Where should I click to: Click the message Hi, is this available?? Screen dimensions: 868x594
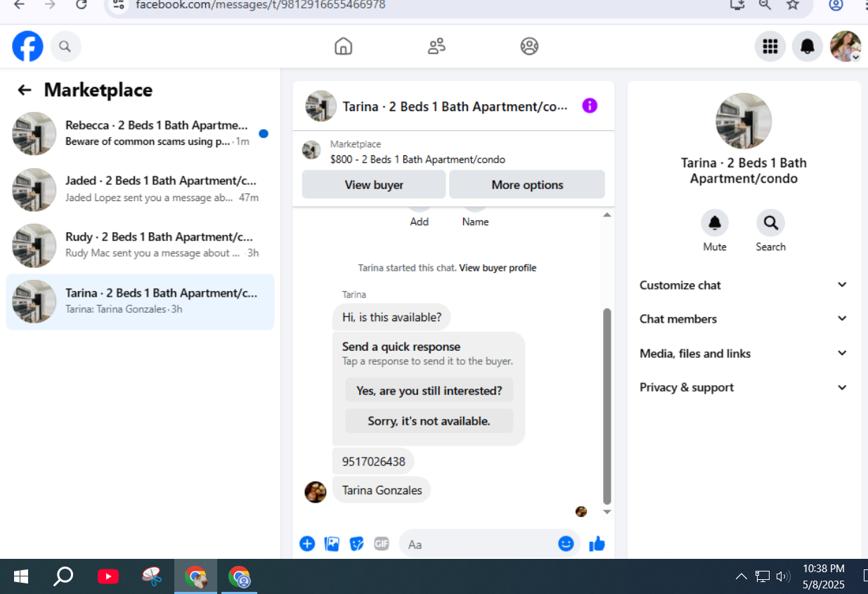(x=391, y=317)
